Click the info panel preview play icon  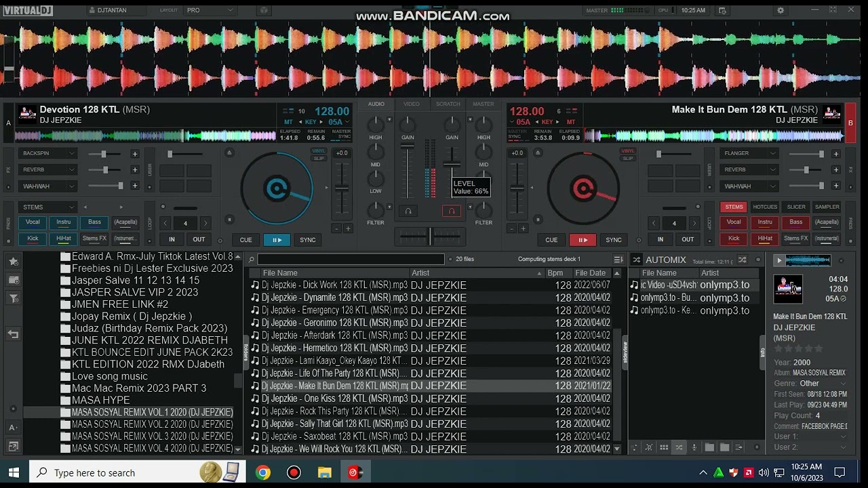(779, 260)
